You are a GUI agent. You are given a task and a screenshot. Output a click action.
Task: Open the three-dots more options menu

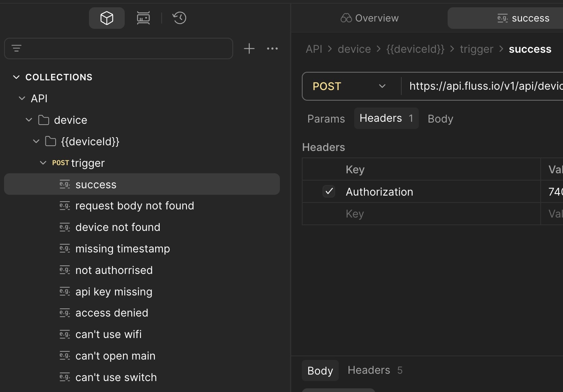(272, 49)
